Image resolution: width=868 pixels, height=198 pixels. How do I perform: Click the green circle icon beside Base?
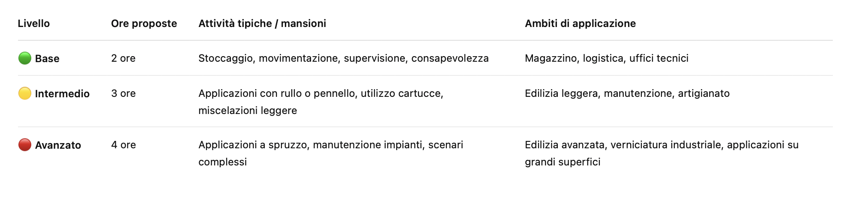(x=25, y=58)
